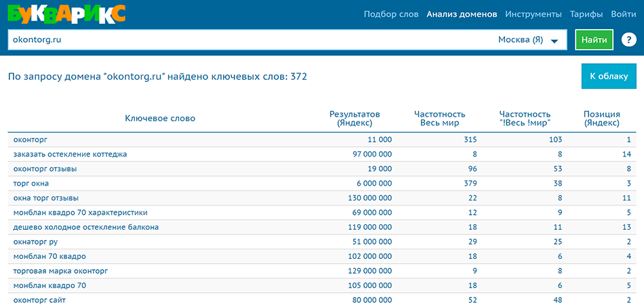Click the green Найти button
Image resolution: width=644 pixels, height=305 pixels.
[595, 40]
